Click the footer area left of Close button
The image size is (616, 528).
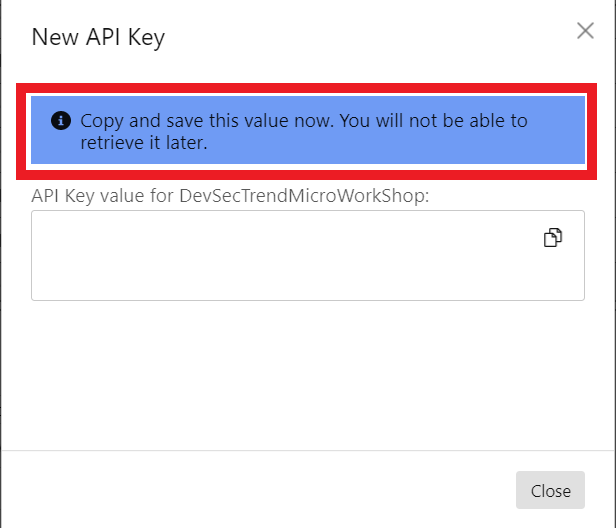(255, 490)
